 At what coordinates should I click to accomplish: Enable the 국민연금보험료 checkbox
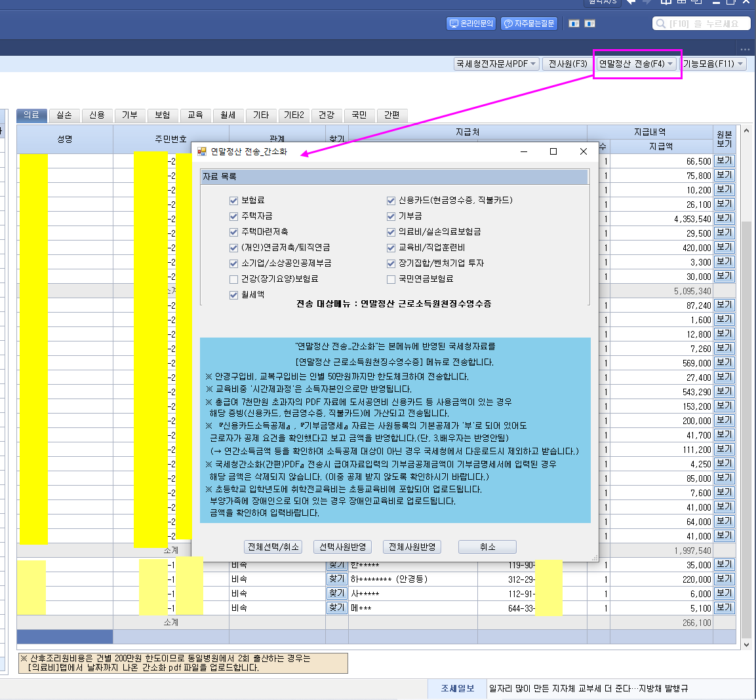coord(391,279)
